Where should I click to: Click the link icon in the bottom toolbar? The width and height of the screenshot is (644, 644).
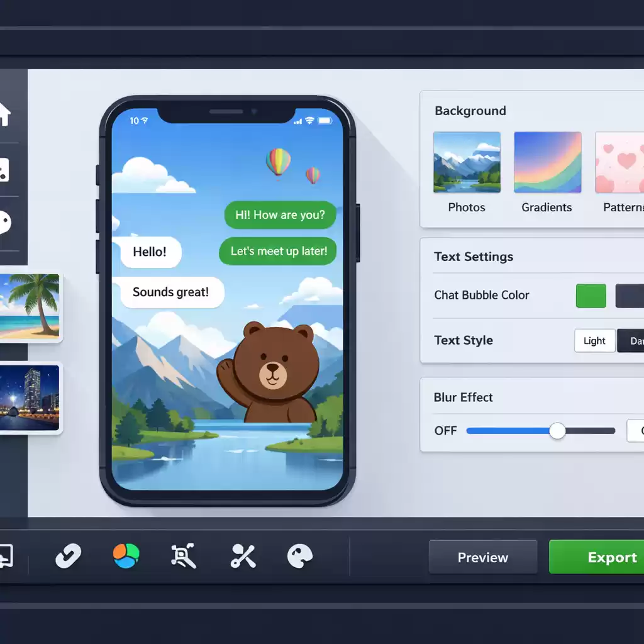point(68,557)
